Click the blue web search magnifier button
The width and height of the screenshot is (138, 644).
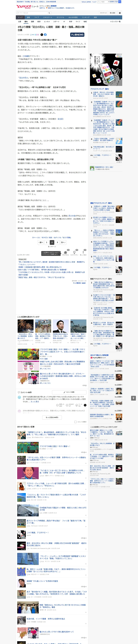click(x=120, y=2)
